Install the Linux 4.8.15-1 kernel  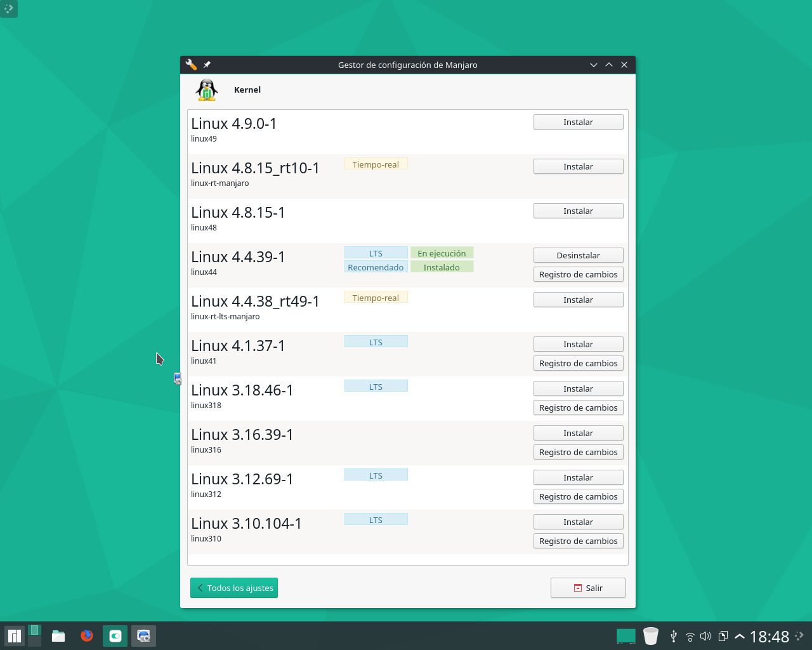579,211
